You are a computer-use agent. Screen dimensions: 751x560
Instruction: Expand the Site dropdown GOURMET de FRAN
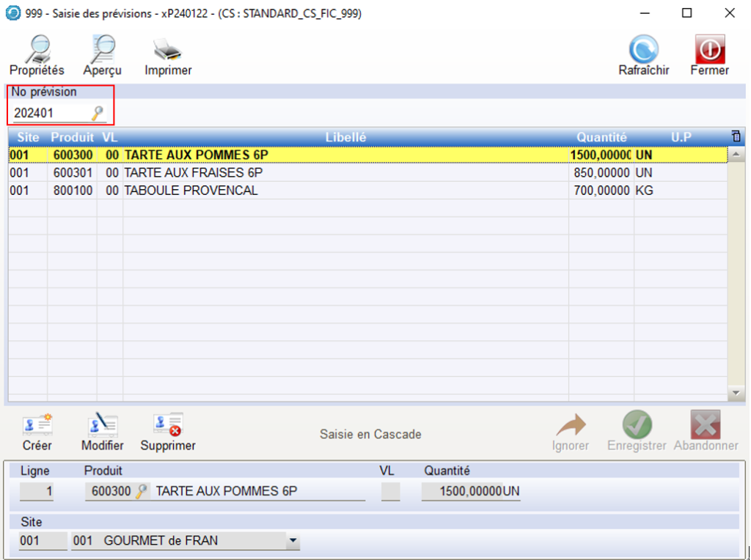293,542
